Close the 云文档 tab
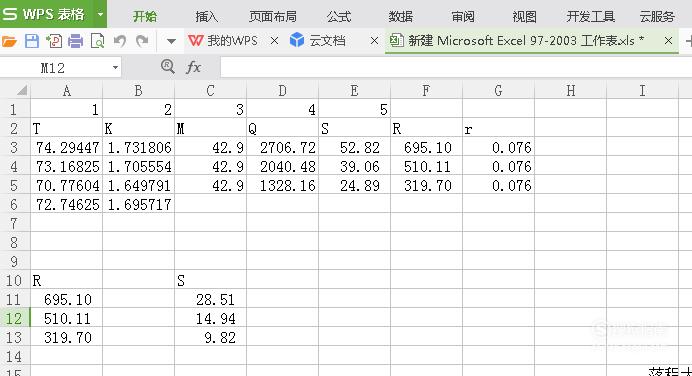Viewport: 692px width, 376px height. (x=374, y=41)
